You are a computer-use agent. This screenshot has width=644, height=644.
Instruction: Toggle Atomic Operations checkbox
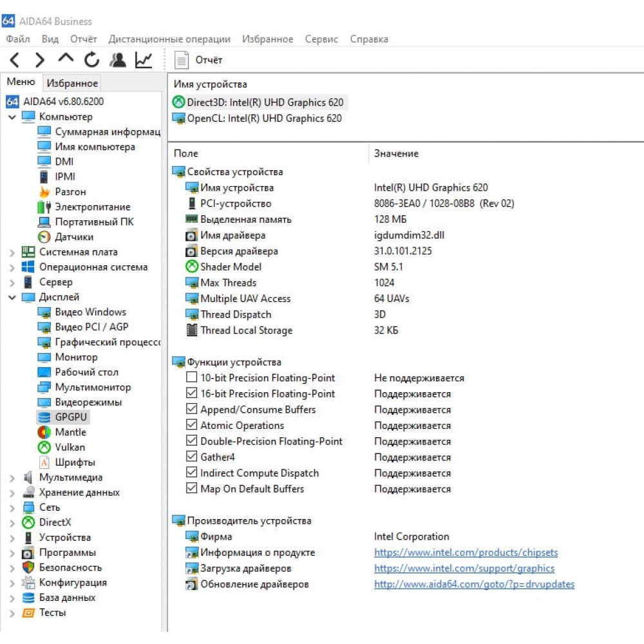[x=191, y=424]
